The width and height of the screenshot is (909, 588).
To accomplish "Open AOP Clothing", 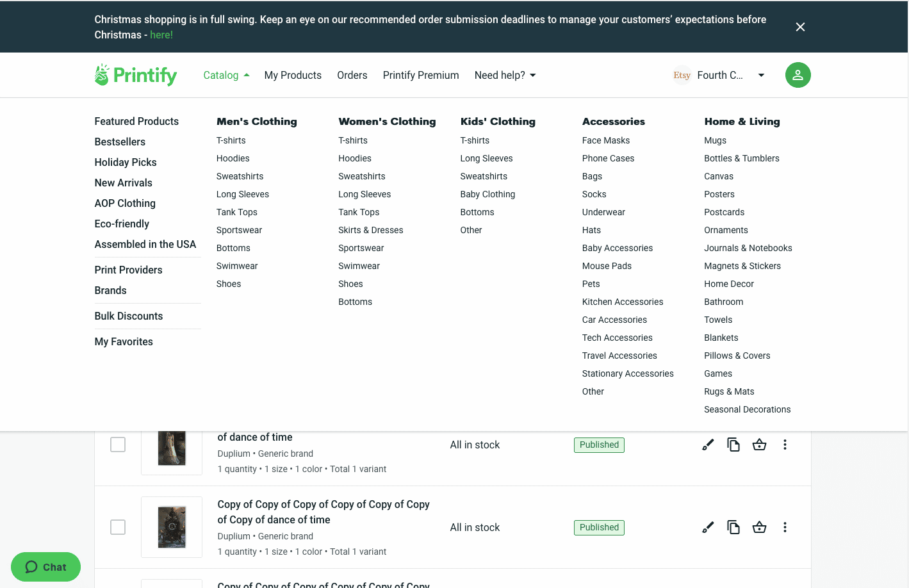I will pos(125,203).
